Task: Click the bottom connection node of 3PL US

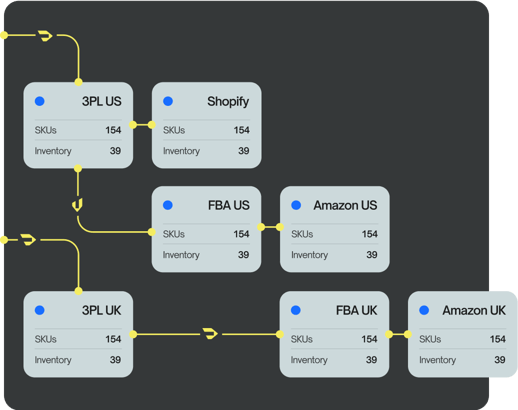Action: tap(78, 168)
